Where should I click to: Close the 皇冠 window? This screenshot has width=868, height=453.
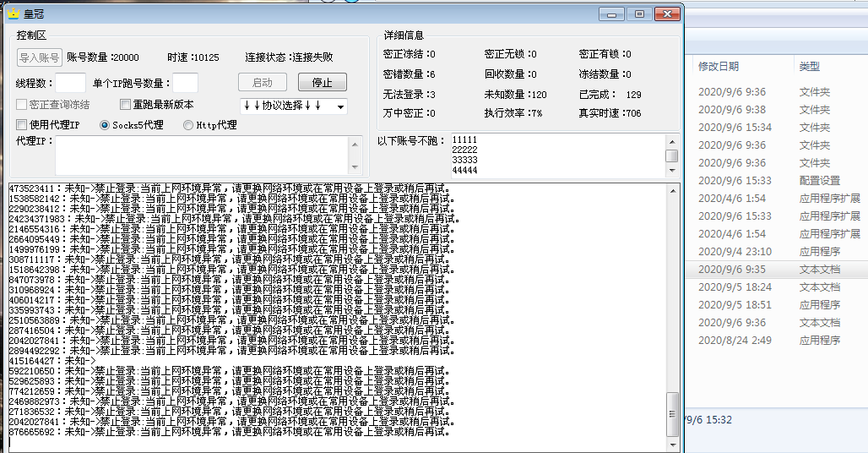click(x=667, y=14)
